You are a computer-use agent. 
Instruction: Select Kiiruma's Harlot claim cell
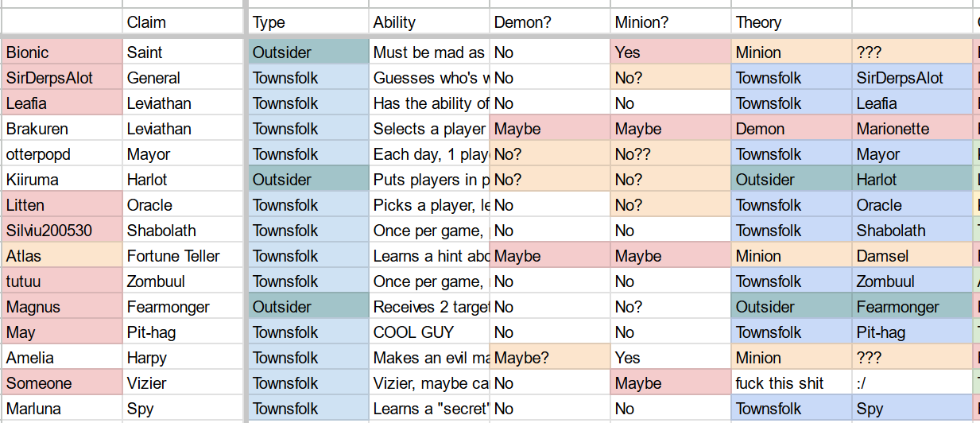click(183, 180)
